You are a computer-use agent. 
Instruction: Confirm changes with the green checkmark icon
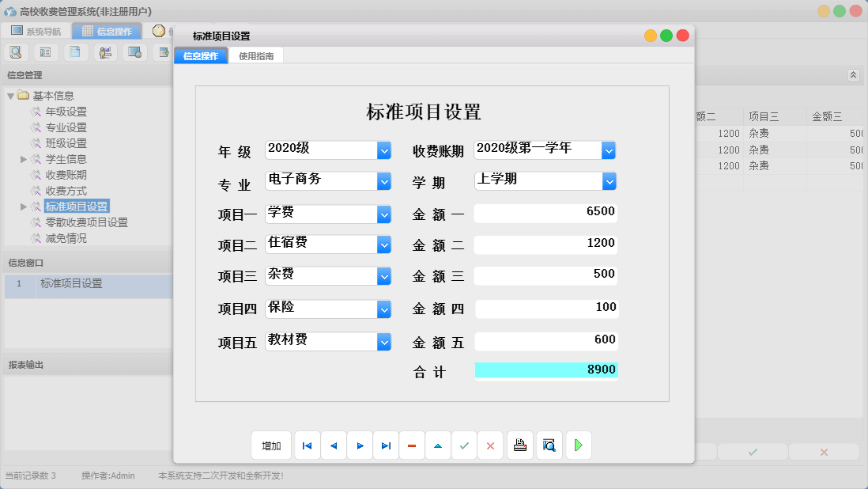[464, 445]
